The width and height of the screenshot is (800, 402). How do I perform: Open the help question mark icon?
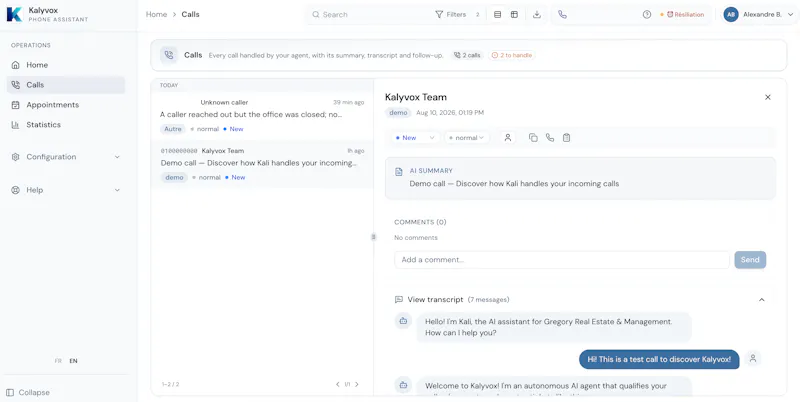(x=647, y=14)
